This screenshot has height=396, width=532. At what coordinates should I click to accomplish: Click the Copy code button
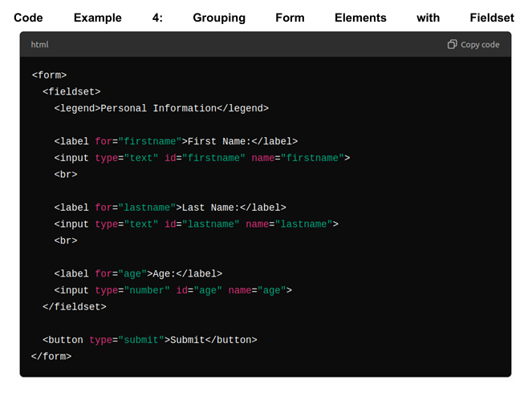pyautogui.click(x=473, y=44)
